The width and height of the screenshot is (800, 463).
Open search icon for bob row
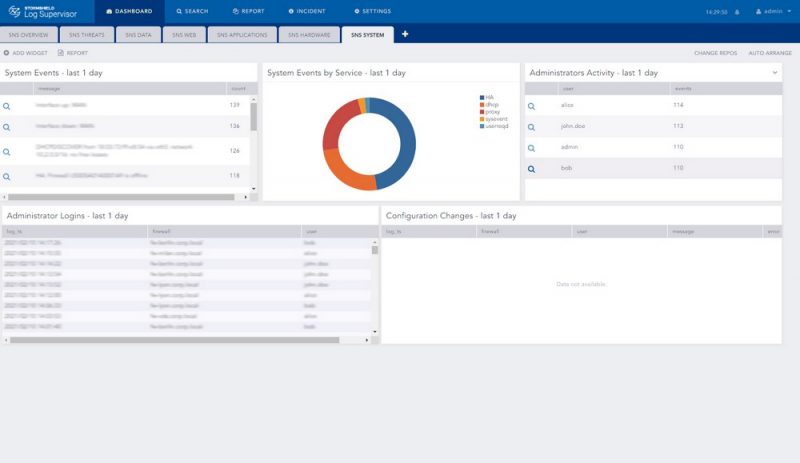(531, 168)
